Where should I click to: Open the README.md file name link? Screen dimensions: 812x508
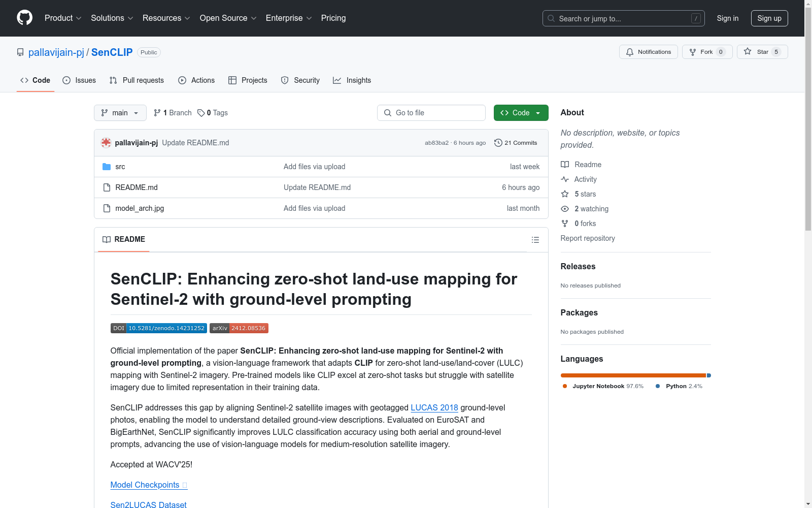(137, 187)
